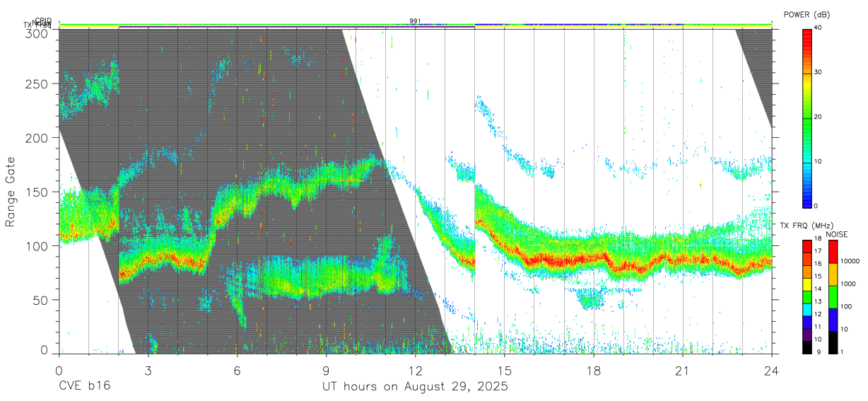Image resolution: width=868 pixels, height=401 pixels.
Task: Click the NOISE legend title
Action: (x=838, y=234)
